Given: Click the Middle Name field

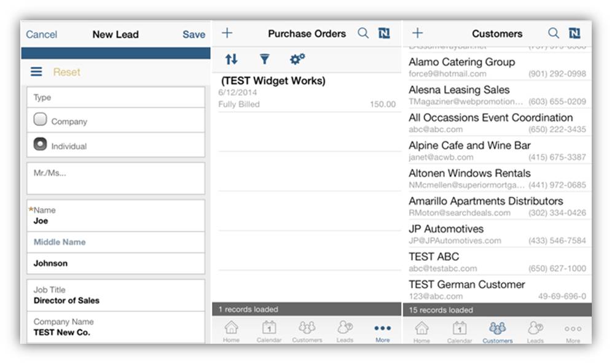Looking at the screenshot, I should pyautogui.click(x=116, y=242).
